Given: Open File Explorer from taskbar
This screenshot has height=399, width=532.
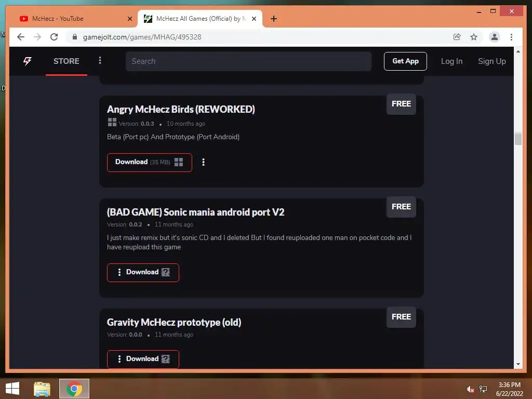Looking at the screenshot, I should (42, 389).
